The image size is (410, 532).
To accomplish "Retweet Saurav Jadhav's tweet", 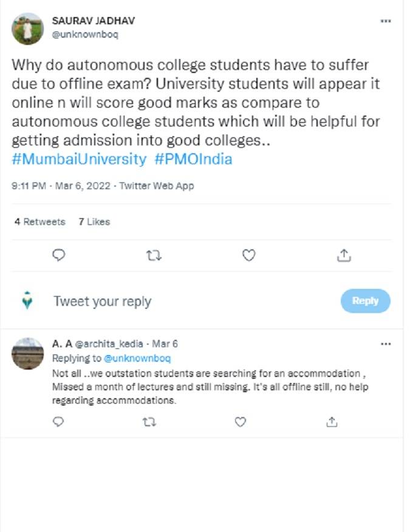I will coord(154,255).
